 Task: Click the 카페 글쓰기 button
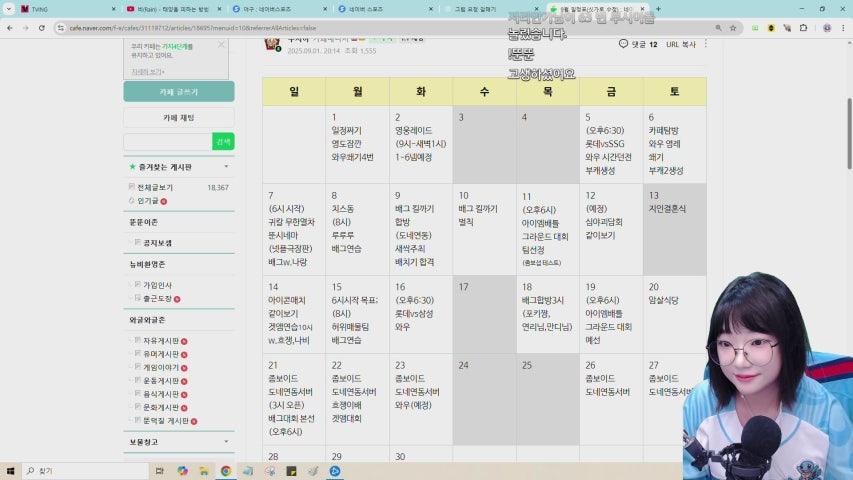tap(179, 92)
